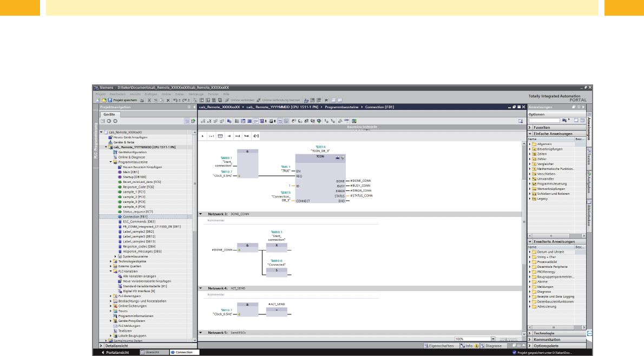Insert open branch arrow from favorites bar
Viewport: 644px width, 356px height.
click(x=246, y=136)
